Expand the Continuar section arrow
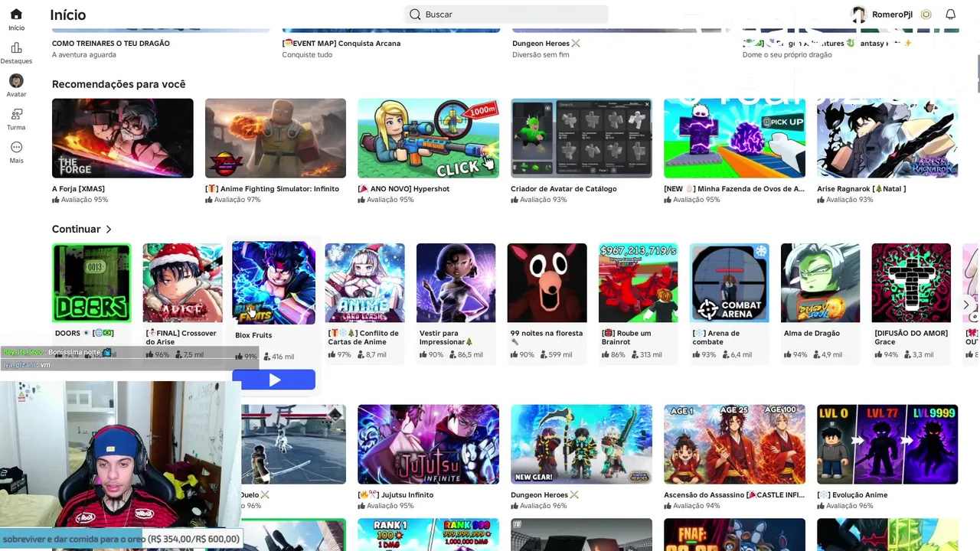This screenshot has height=551, width=980. tap(108, 229)
